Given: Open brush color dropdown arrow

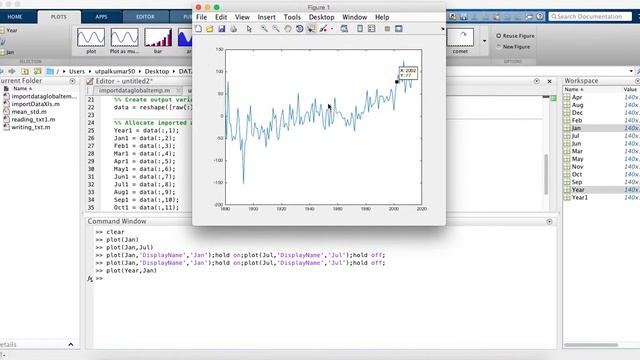Looking at the screenshot, I should coord(332,29).
